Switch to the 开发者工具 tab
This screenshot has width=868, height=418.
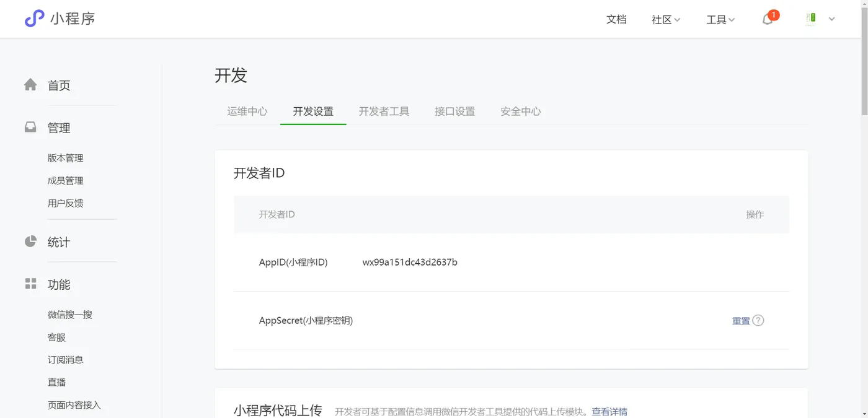[x=384, y=111]
